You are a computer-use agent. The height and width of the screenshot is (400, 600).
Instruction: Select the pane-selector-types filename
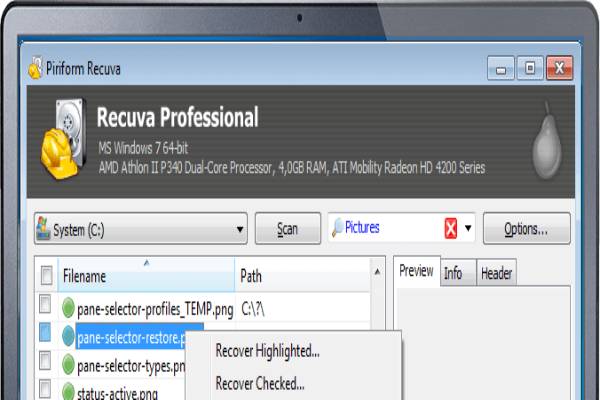click(131, 366)
